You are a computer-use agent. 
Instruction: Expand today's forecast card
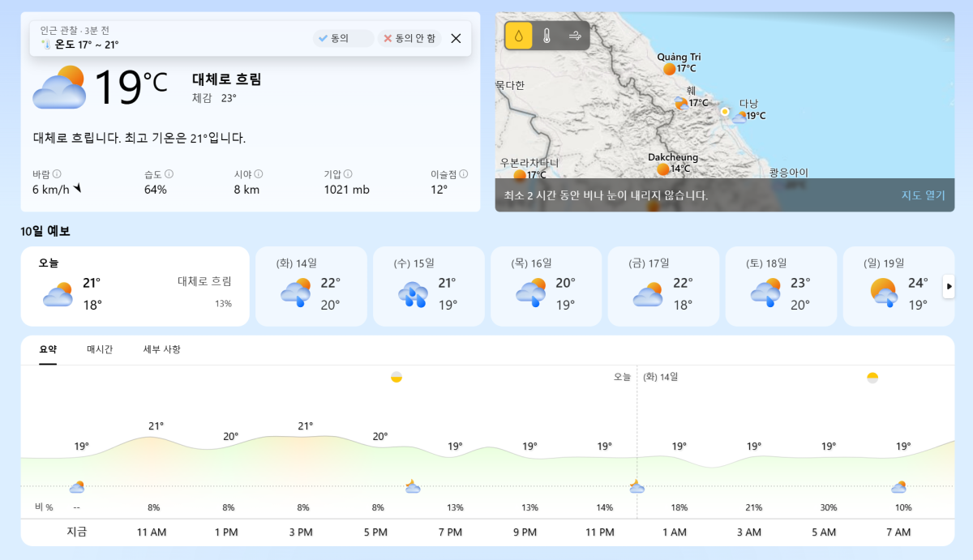pyautogui.click(x=135, y=286)
